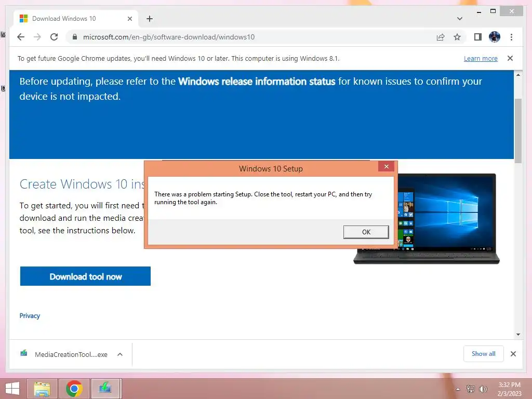Screen dimensions: 532x399
Task: Click the forward navigation arrow
Action: pyautogui.click(x=37, y=37)
